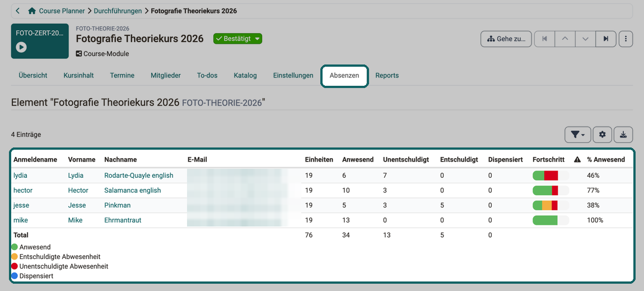The height and width of the screenshot is (291, 644).
Task: Open the Bestätigt status dropdown
Action: point(237,39)
